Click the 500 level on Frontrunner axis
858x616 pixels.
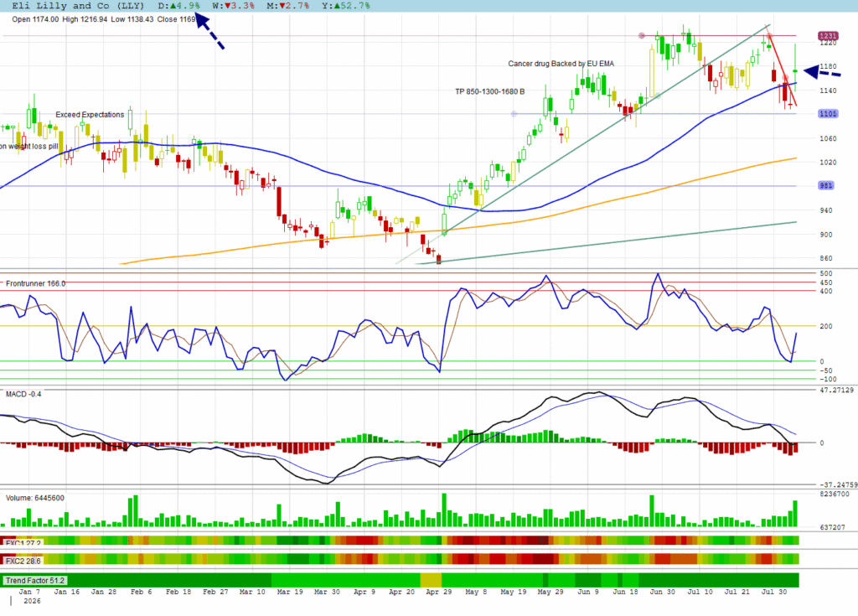[825, 273]
